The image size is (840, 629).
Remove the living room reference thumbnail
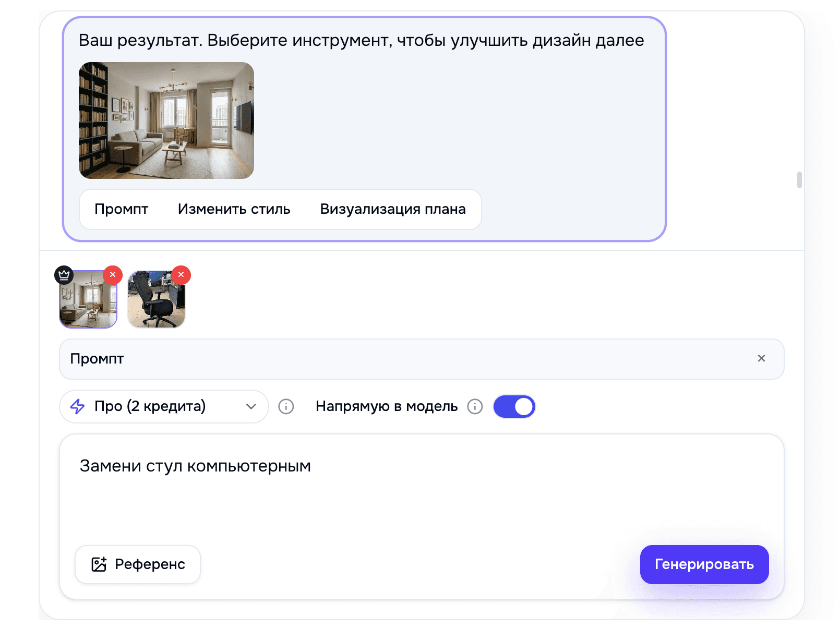click(x=113, y=275)
